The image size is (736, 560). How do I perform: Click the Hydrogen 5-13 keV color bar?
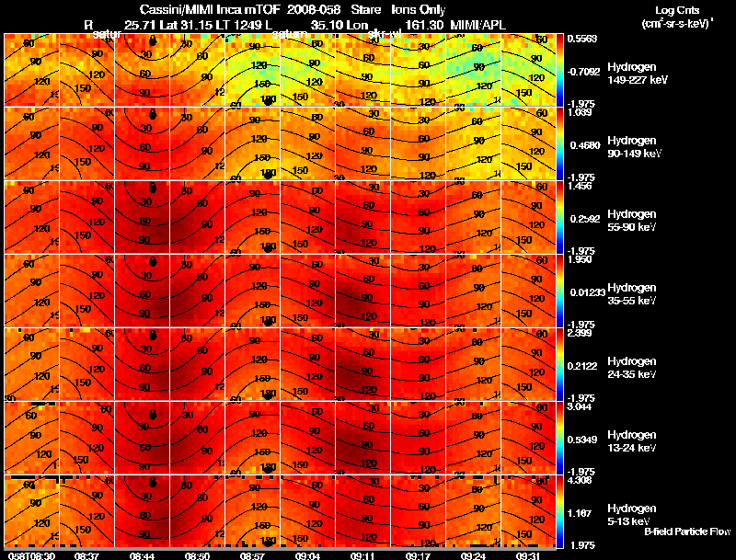click(560, 511)
